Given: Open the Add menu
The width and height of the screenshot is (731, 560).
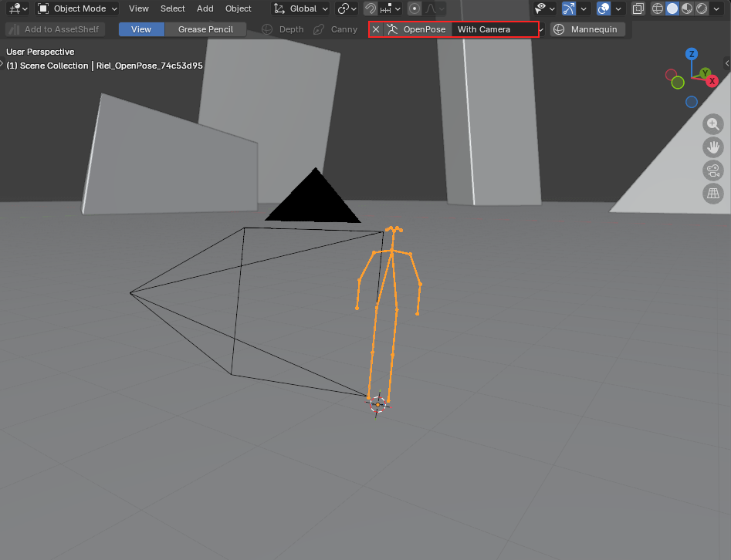Looking at the screenshot, I should pyautogui.click(x=205, y=8).
